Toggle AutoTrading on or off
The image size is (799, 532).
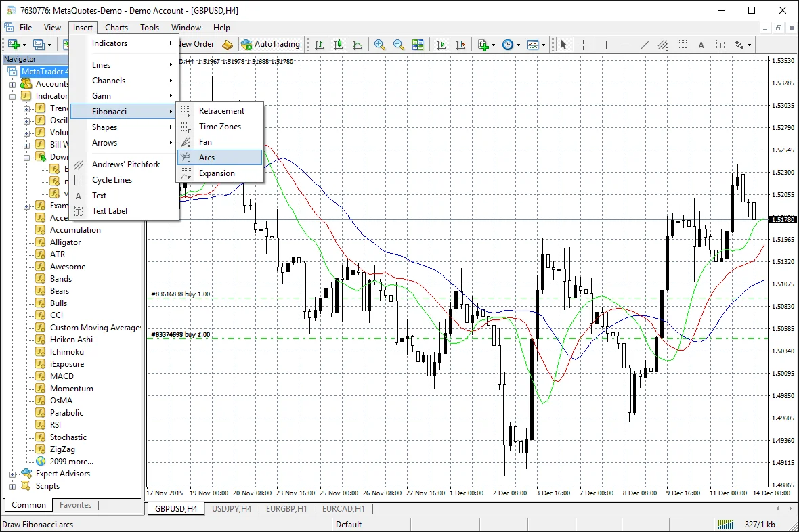[x=270, y=44]
